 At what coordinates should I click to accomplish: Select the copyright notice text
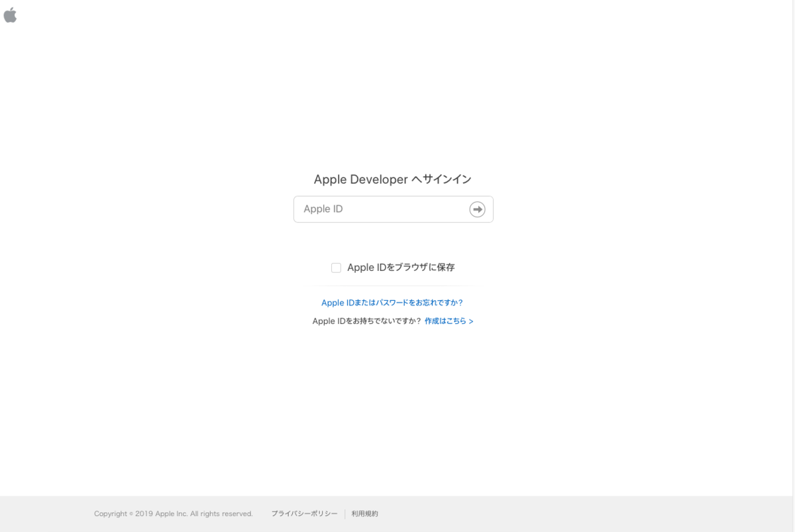[174, 513]
